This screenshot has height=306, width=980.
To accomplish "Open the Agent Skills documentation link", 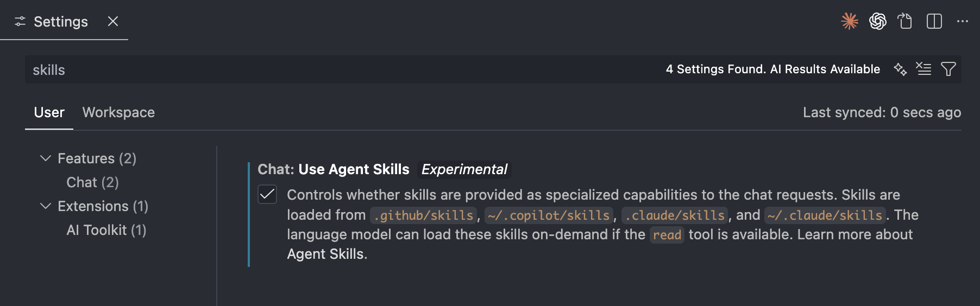I will (x=325, y=254).
